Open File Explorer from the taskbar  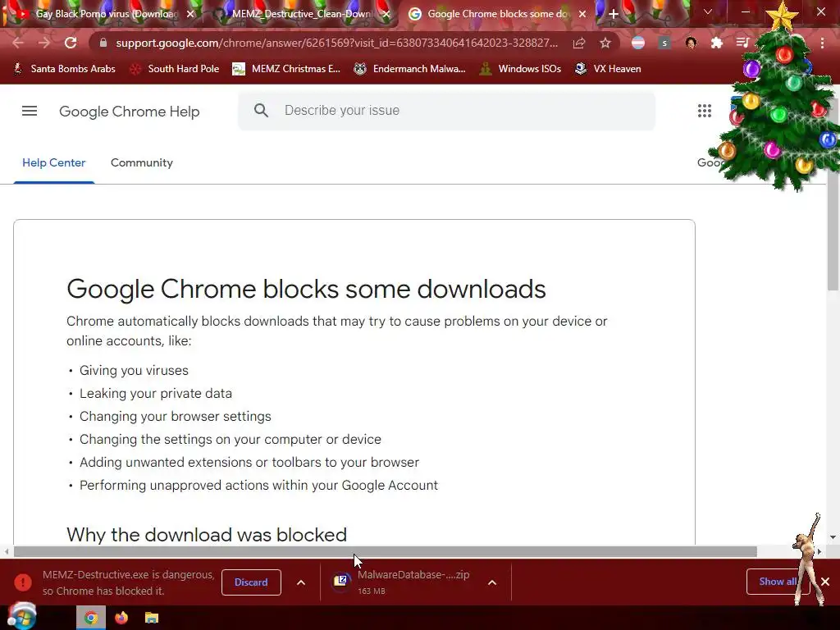(x=152, y=619)
